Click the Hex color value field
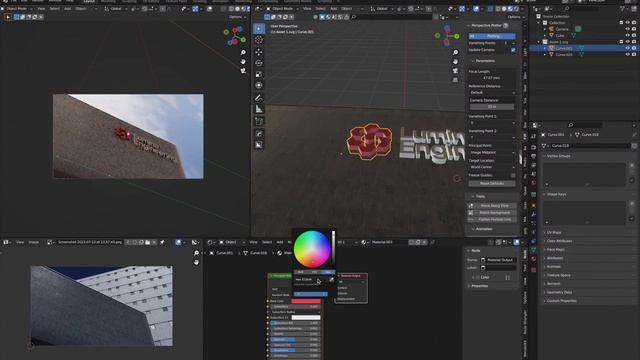Screen dimensions: 640x360 coord(311,280)
